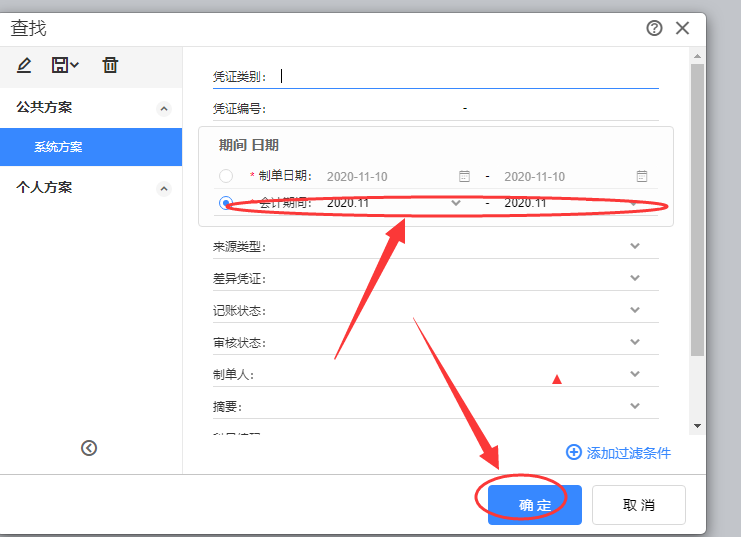Click the 凭证编号 end number field
The height and width of the screenshot is (537, 741).
coord(565,108)
